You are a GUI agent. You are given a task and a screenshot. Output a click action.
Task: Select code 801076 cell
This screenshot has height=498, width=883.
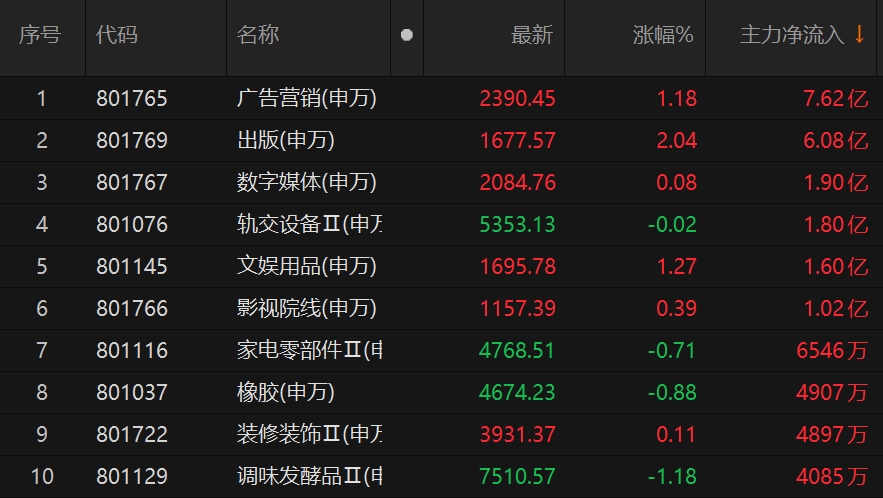point(132,225)
